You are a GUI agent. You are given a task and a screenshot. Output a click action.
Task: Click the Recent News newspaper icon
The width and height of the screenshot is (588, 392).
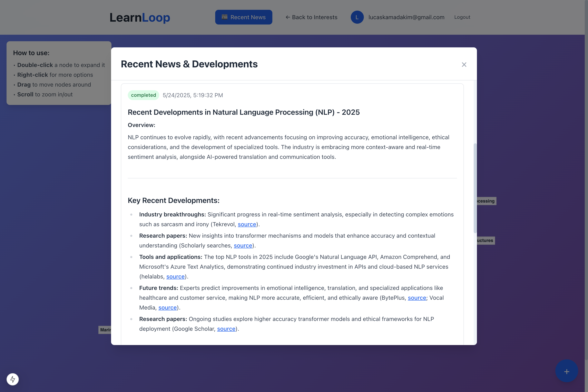click(225, 17)
